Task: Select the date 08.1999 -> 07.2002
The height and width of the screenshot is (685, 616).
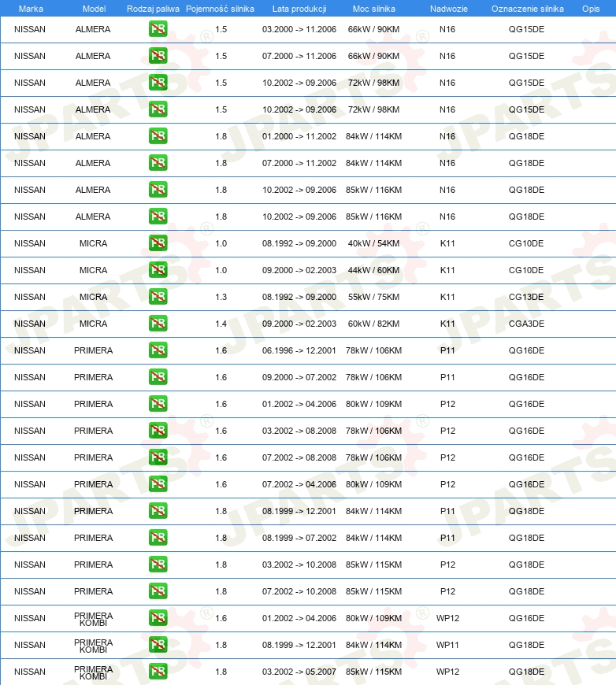Action: click(299, 538)
